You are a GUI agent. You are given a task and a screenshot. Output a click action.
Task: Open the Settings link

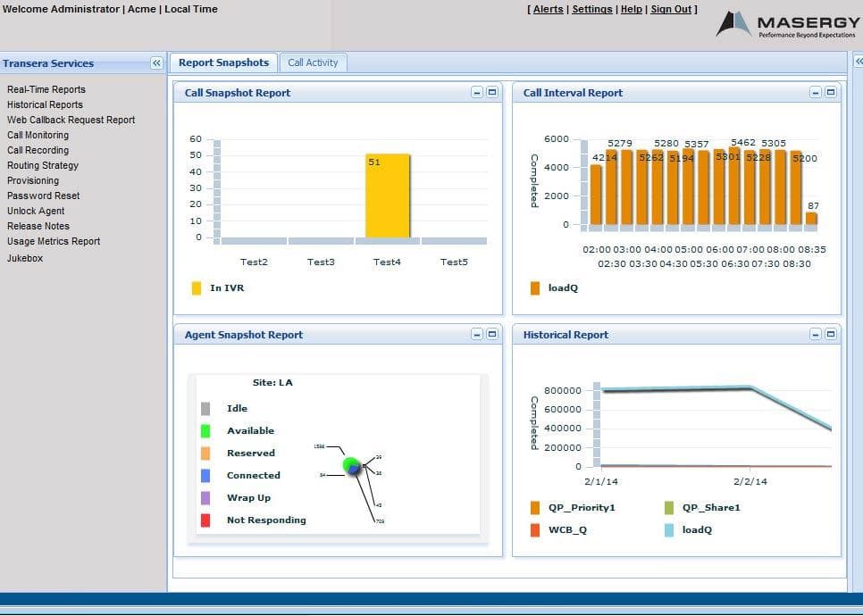pos(591,9)
